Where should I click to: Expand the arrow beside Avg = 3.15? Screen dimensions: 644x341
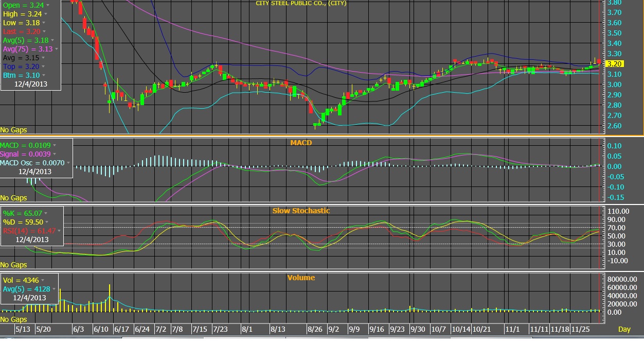click(x=42, y=58)
